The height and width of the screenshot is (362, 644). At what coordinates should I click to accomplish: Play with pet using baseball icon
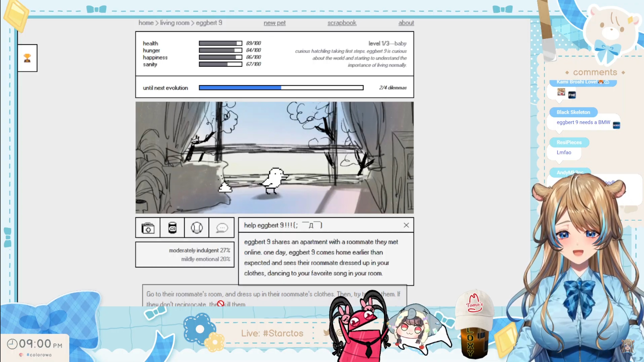point(197,228)
